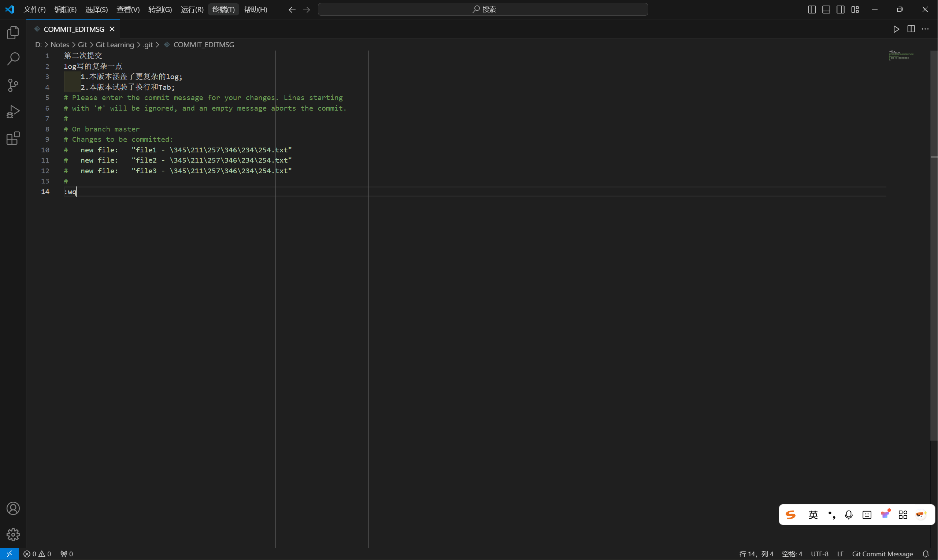Click line number 14 in gutter
This screenshot has height=560, width=938.
point(45,192)
